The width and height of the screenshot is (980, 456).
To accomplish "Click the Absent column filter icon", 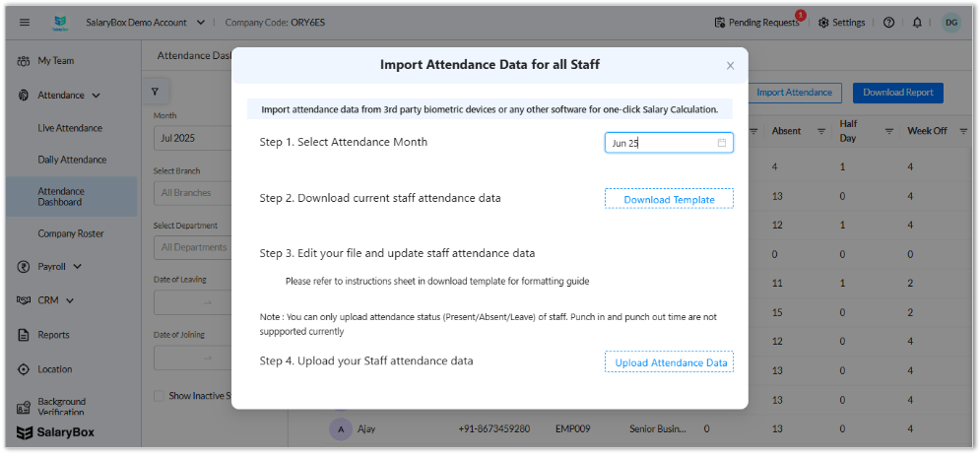I will pyautogui.click(x=821, y=131).
